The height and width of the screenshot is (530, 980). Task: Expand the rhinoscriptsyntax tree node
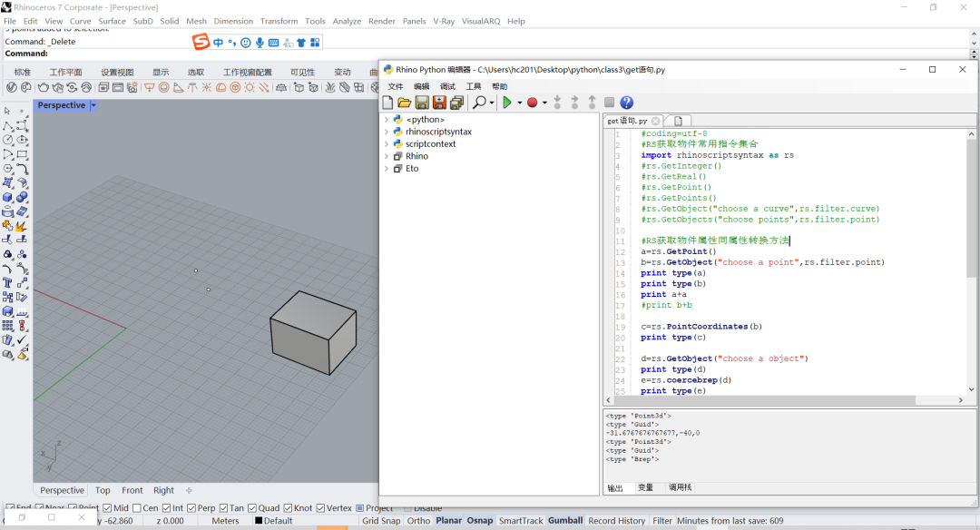[387, 132]
